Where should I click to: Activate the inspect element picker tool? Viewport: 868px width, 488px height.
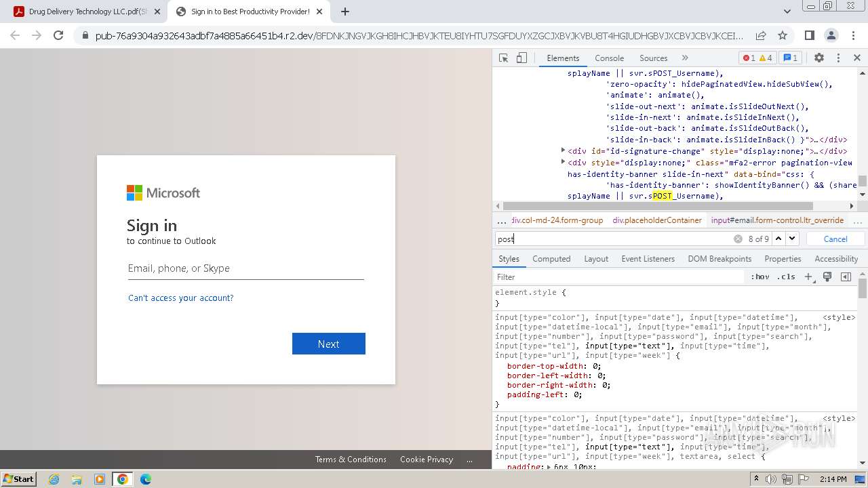(x=503, y=58)
